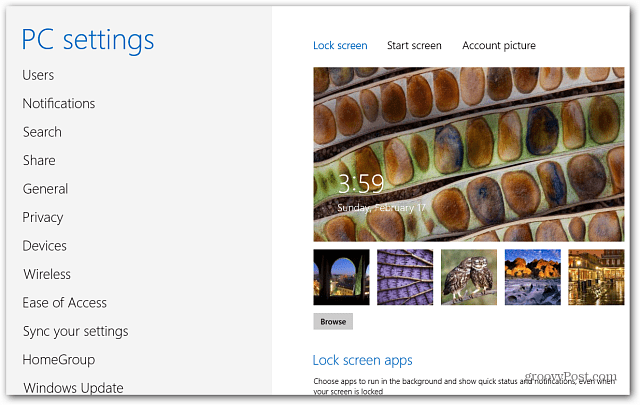Open Windows Update
640x405 pixels.
(x=73, y=388)
